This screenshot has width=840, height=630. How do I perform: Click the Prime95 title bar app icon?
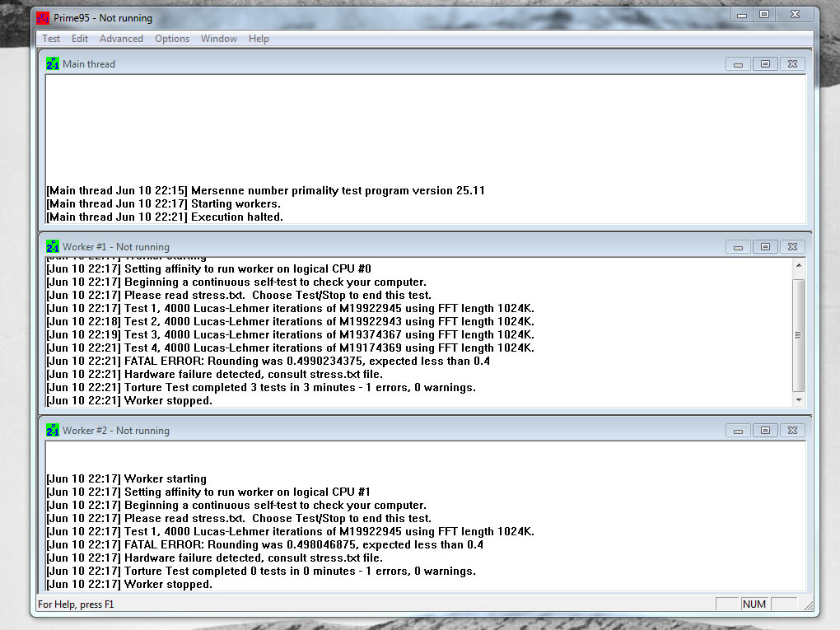(43, 18)
